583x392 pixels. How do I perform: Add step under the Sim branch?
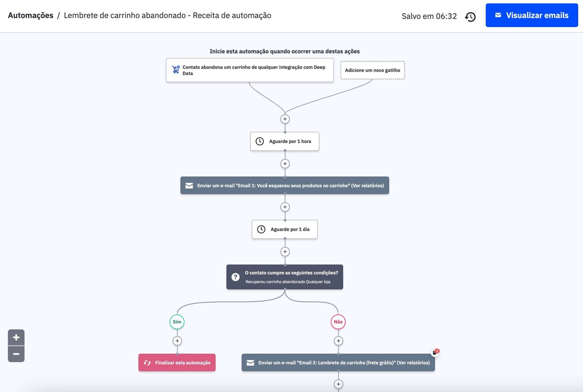click(177, 341)
